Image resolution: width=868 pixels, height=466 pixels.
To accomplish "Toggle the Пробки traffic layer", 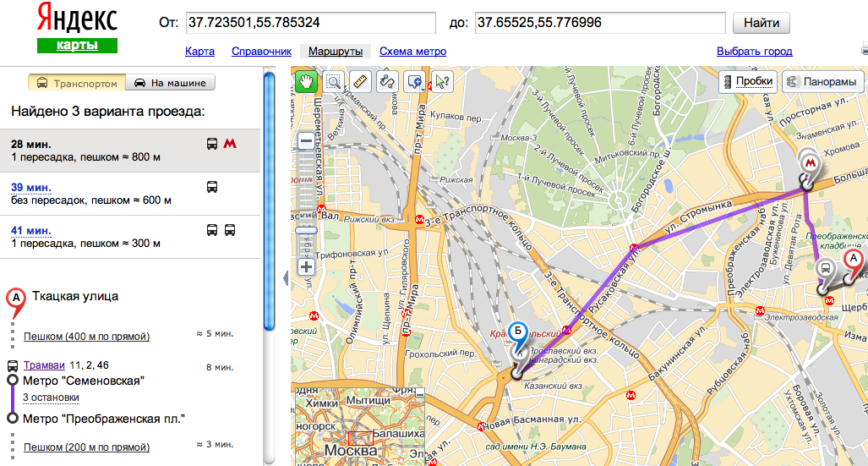I will click(747, 82).
